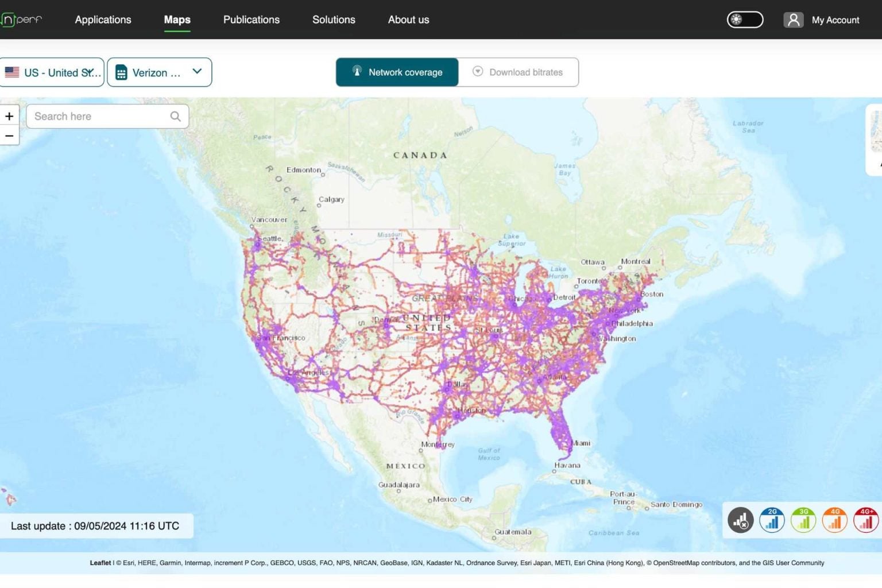Click the Search here input field

click(98, 117)
